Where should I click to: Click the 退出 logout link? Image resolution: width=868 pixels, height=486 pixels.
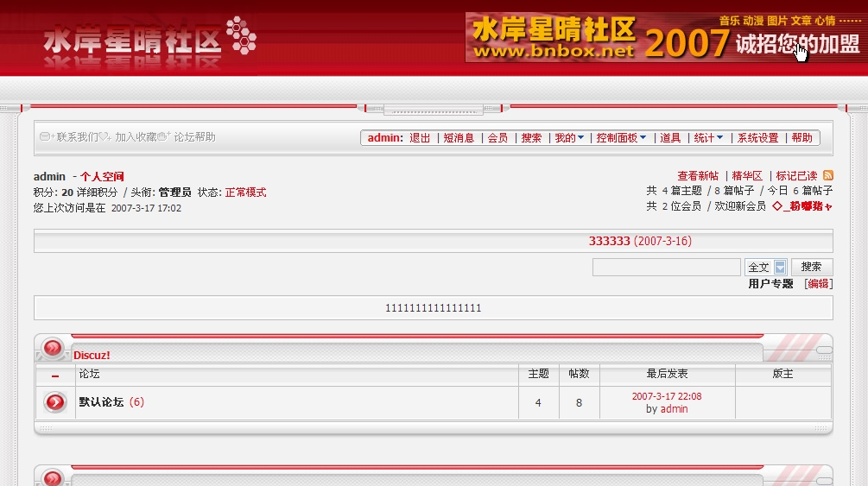(x=420, y=138)
